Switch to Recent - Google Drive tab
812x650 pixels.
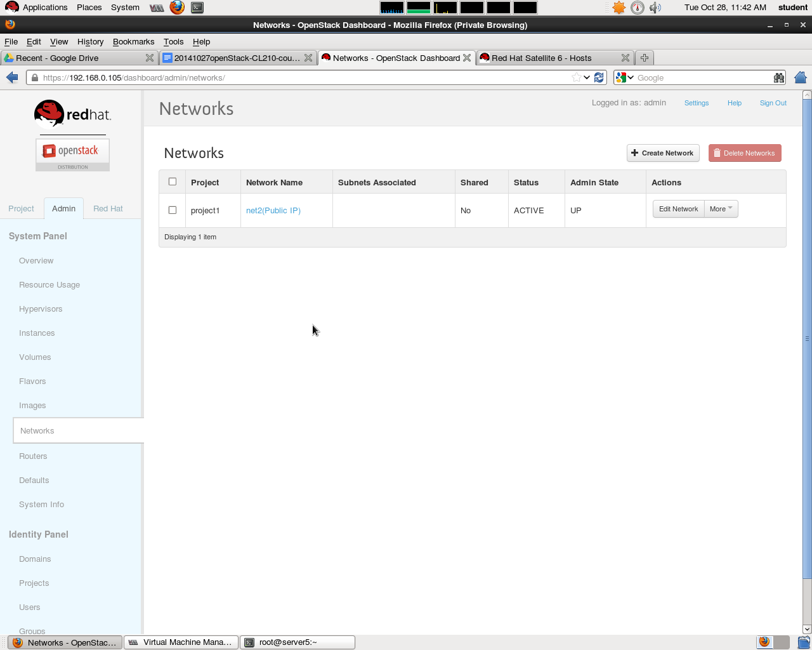pyautogui.click(x=79, y=58)
